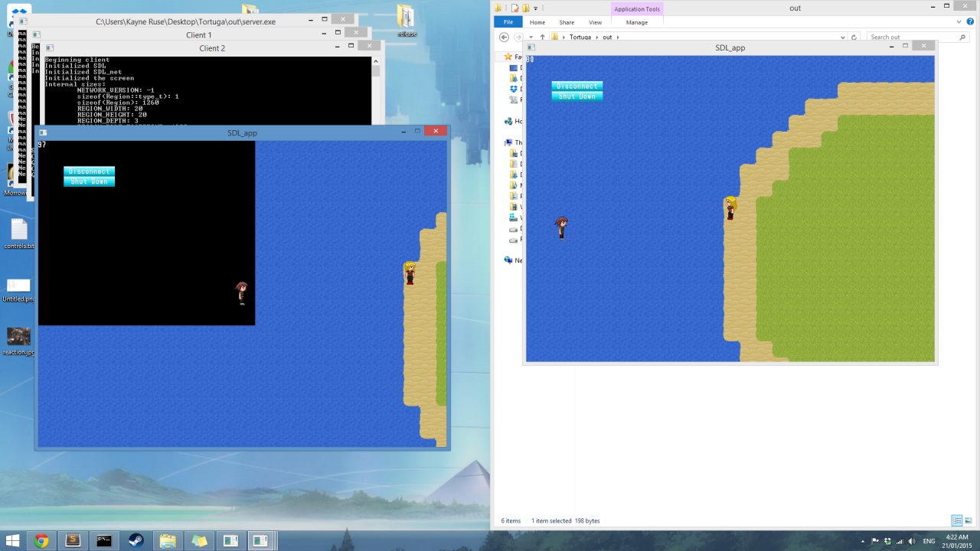Click the brown-haired character in the right SDL_app water
Image resolution: width=980 pixels, height=551 pixels.
(562, 227)
